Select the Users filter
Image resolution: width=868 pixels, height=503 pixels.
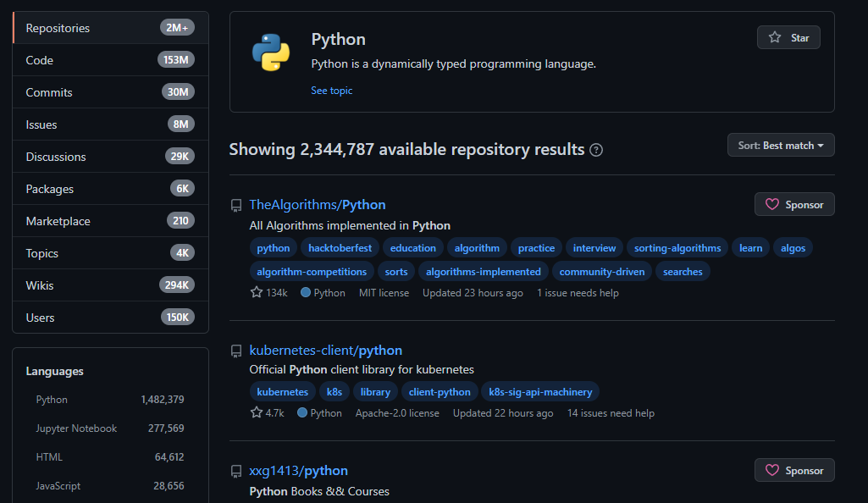[x=111, y=317]
